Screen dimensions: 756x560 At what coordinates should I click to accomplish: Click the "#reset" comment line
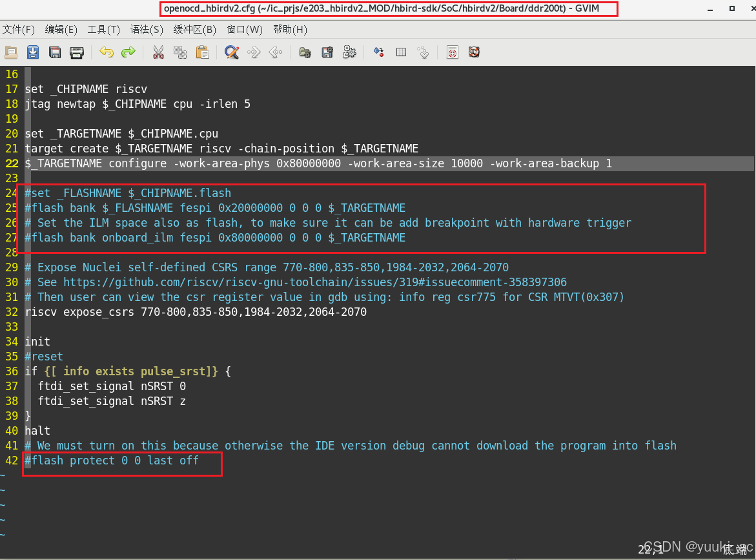44,357
